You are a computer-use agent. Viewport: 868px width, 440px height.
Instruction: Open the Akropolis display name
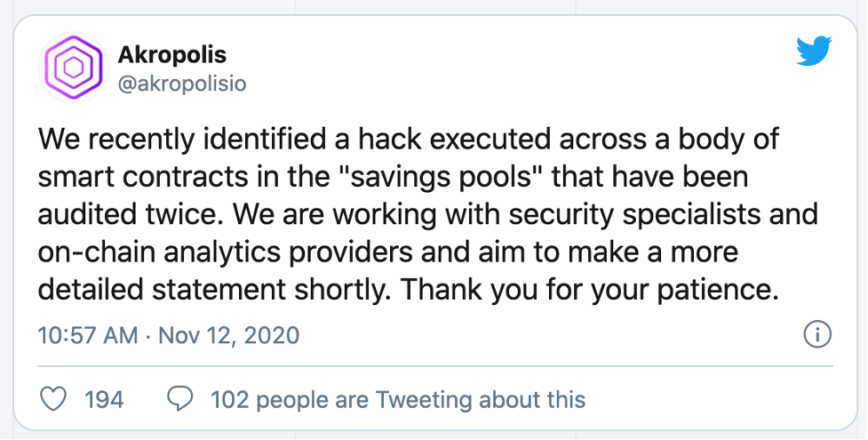(x=172, y=55)
